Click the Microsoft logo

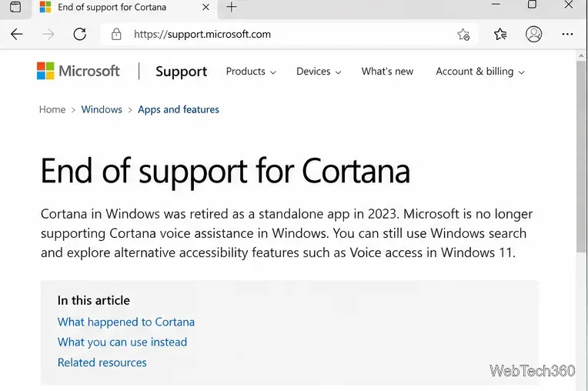click(78, 71)
